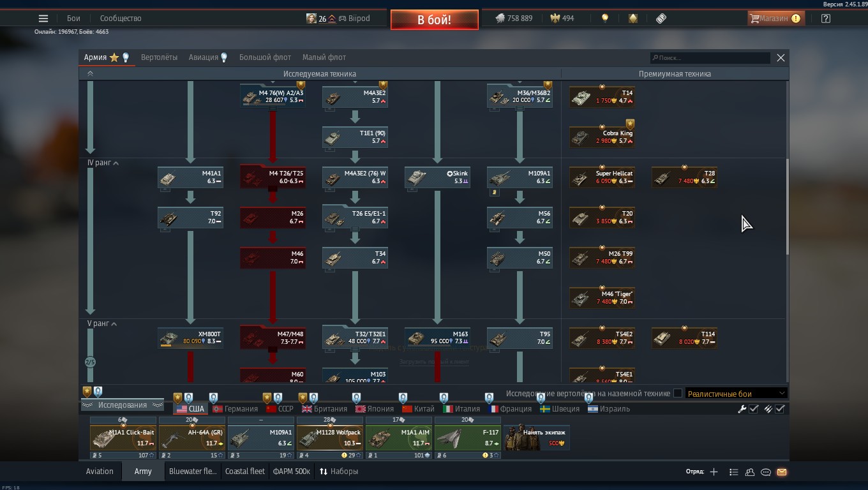Switch to the Большой флот tab

point(265,57)
